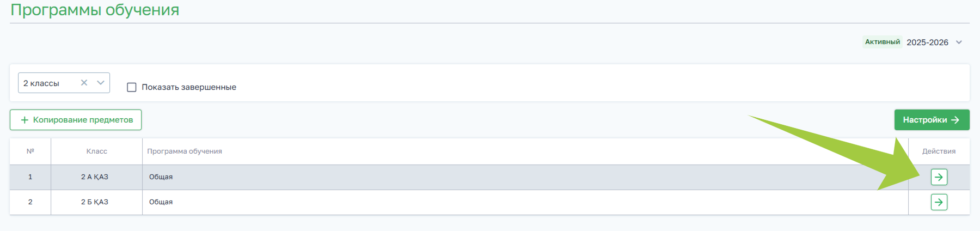Click the 'Класс' column header

coord(96,151)
